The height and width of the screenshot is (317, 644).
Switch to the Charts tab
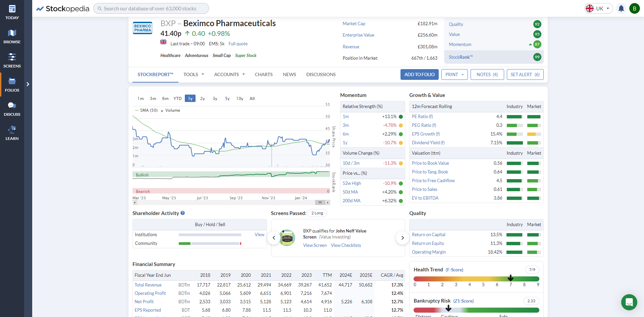pyautogui.click(x=264, y=74)
